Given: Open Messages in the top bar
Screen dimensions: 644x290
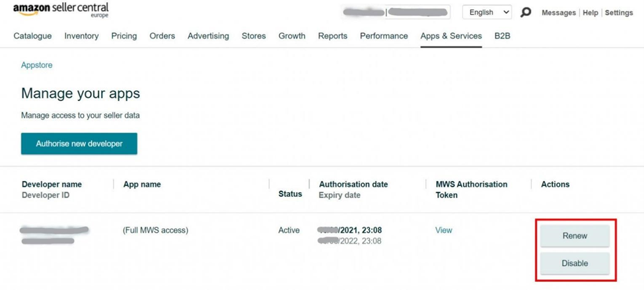Looking at the screenshot, I should pos(559,13).
